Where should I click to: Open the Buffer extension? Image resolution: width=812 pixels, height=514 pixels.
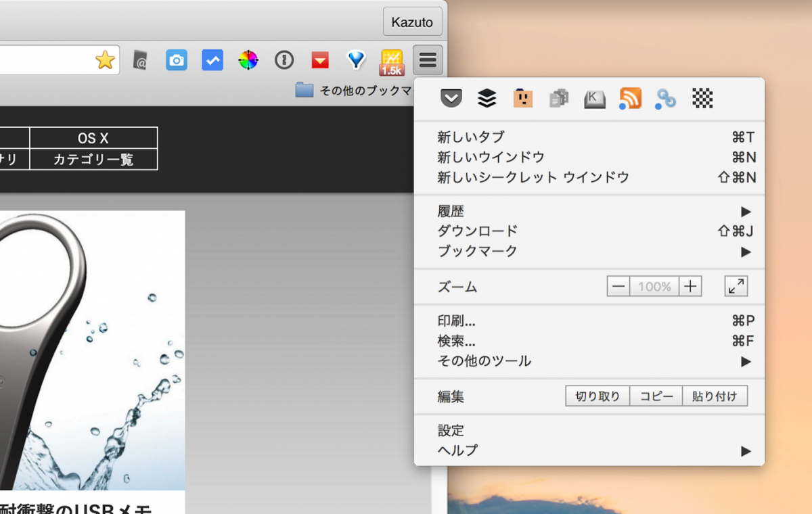(487, 99)
